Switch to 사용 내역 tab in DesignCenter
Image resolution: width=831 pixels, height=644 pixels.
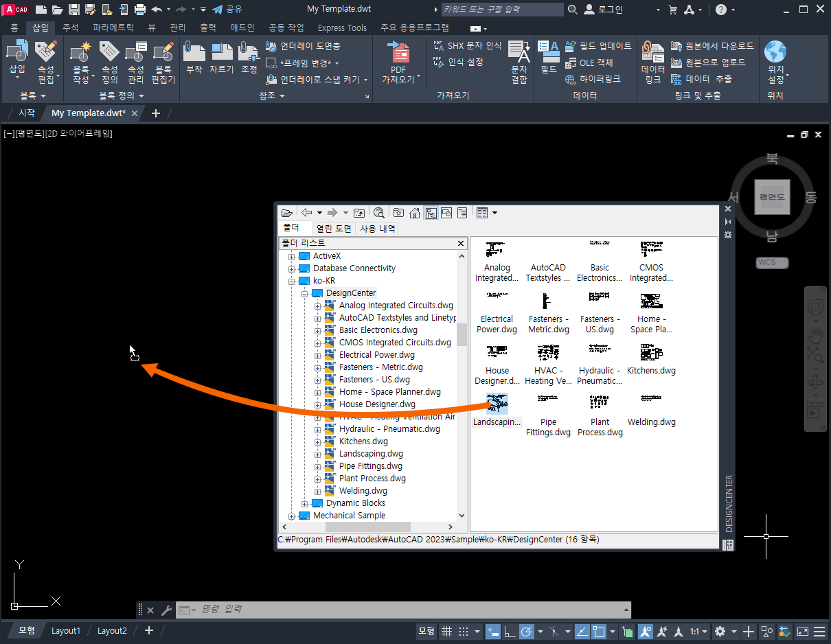378,229
